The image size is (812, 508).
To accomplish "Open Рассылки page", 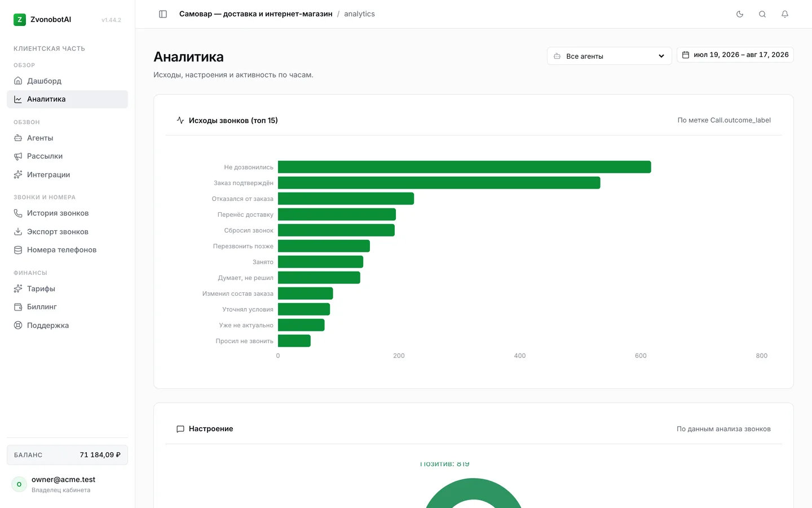I will coord(67,156).
